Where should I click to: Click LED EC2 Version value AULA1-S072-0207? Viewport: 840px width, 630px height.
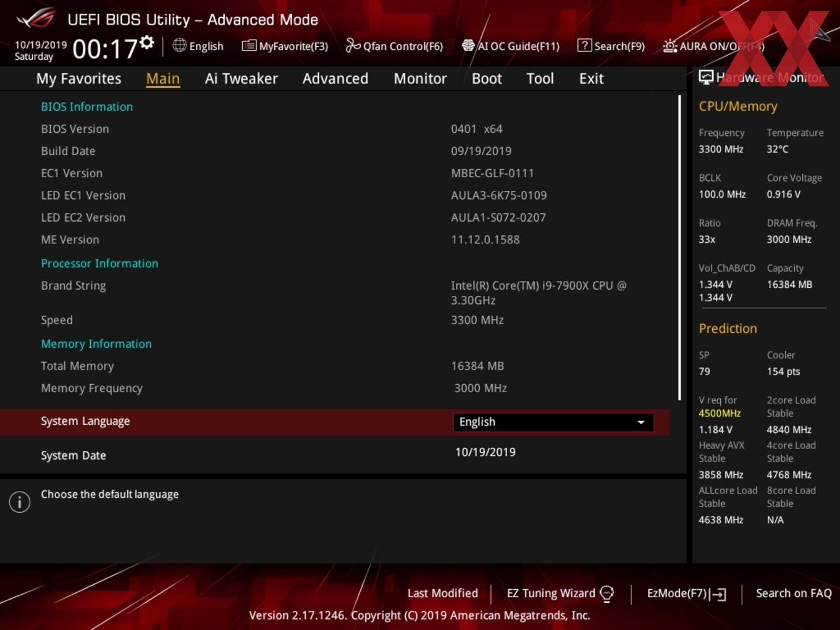tap(498, 218)
